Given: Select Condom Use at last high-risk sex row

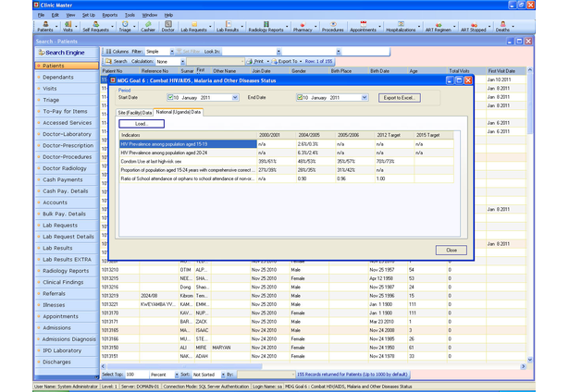Looking at the screenshot, I should (286, 162).
